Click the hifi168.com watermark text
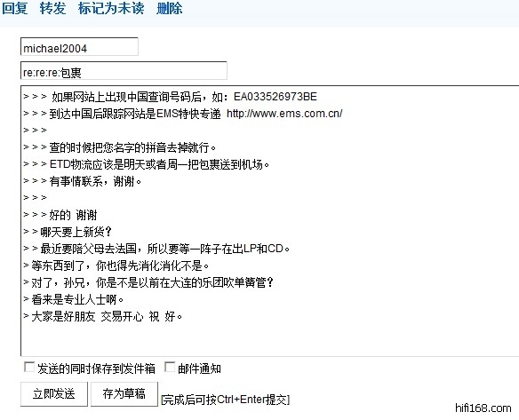 pyautogui.click(x=483, y=408)
